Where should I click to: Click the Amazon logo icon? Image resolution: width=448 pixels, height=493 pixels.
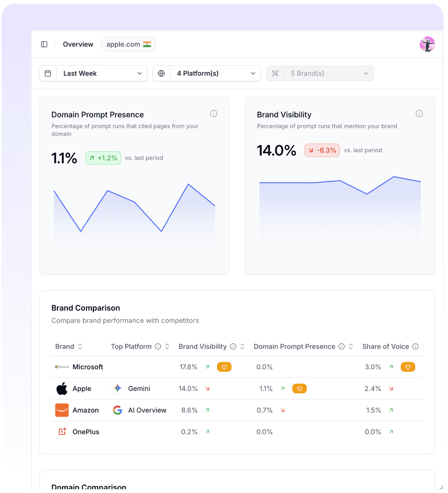tap(62, 410)
